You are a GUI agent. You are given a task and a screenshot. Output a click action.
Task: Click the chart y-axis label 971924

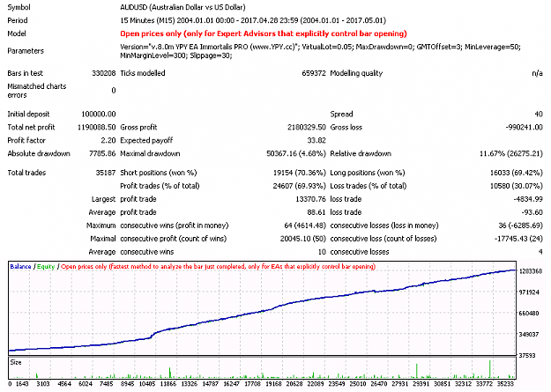529,292
